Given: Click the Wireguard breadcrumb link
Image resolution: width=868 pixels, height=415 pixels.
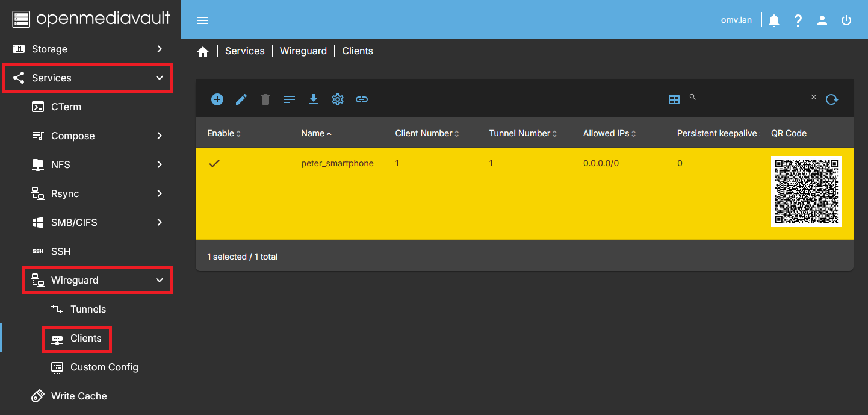Looking at the screenshot, I should (x=303, y=51).
